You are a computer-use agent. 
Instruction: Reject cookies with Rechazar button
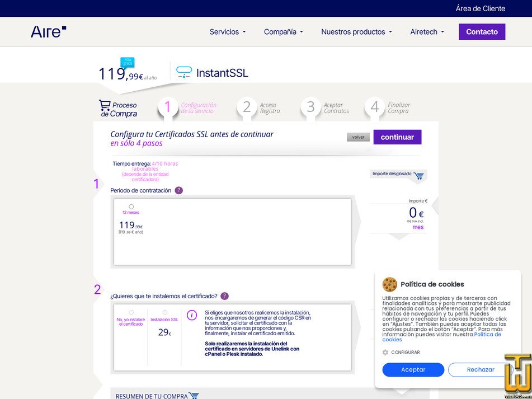point(481,370)
